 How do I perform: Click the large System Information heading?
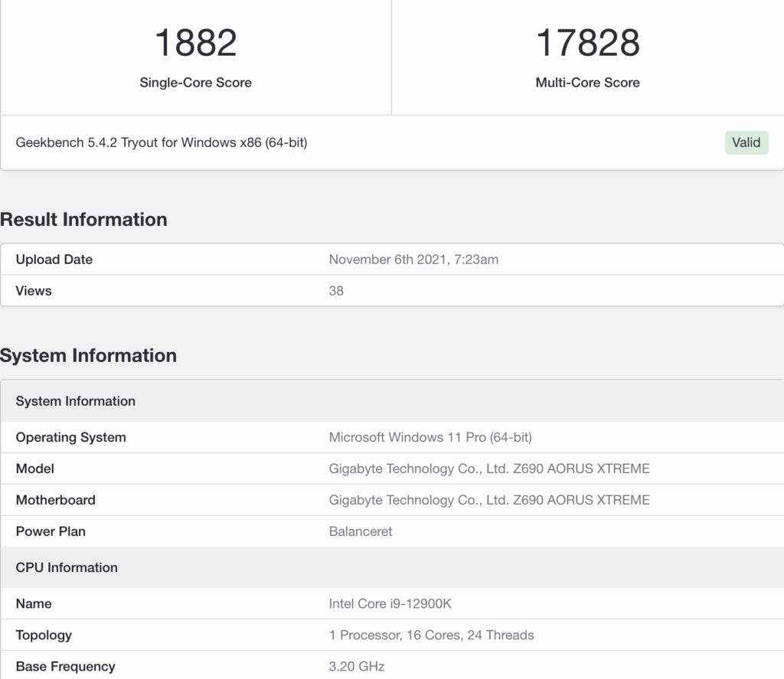pos(89,355)
